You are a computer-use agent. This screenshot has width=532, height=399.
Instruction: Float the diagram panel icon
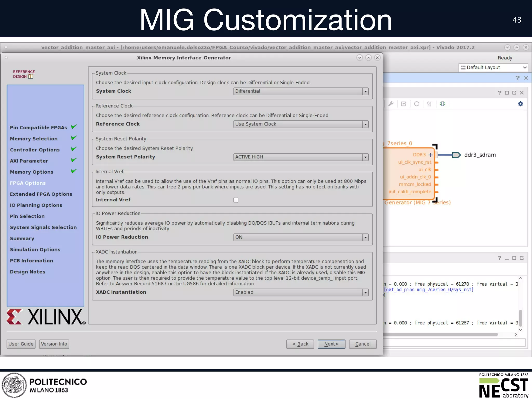[x=514, y=93]
